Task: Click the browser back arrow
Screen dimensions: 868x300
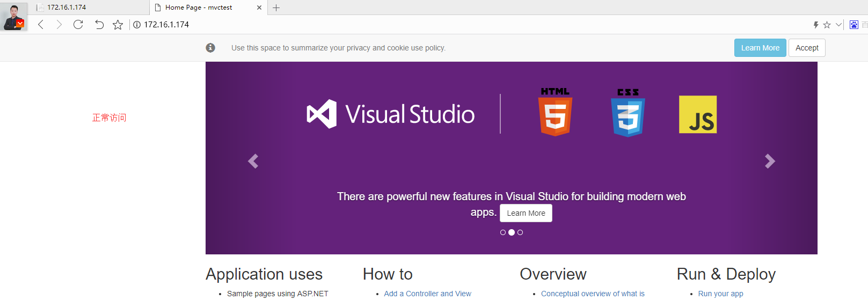Action: (x=41, y=25)
